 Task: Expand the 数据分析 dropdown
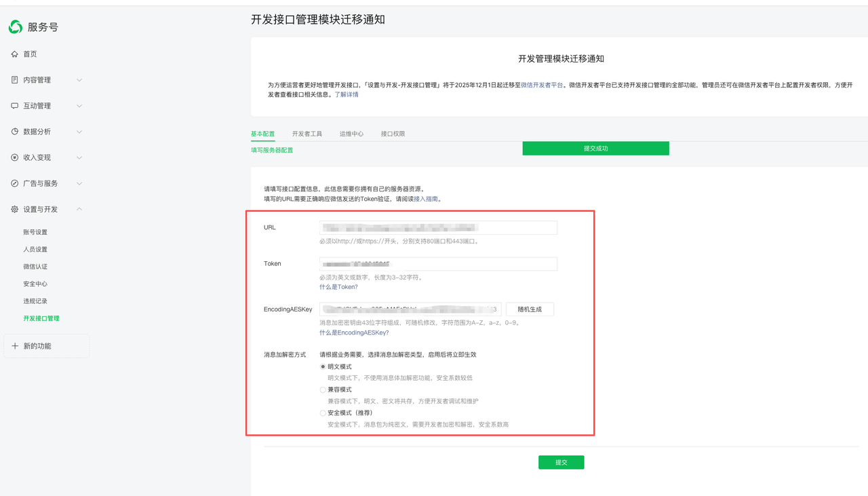pos(79,131)
